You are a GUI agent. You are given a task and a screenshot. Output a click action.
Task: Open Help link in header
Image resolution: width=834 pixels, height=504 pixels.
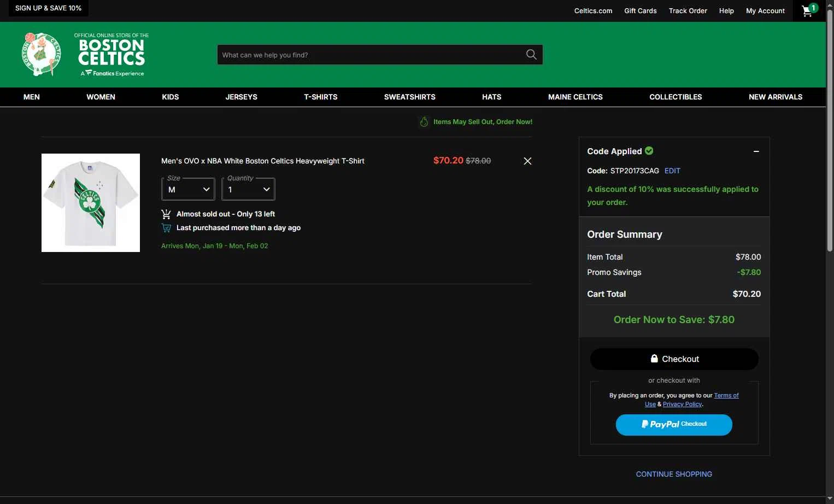(726, 11)
